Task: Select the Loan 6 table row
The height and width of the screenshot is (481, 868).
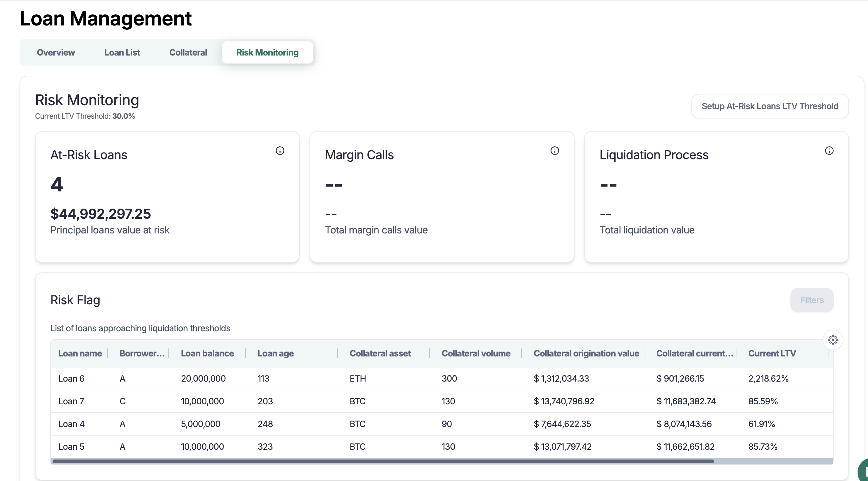Action: coord(71,379)
